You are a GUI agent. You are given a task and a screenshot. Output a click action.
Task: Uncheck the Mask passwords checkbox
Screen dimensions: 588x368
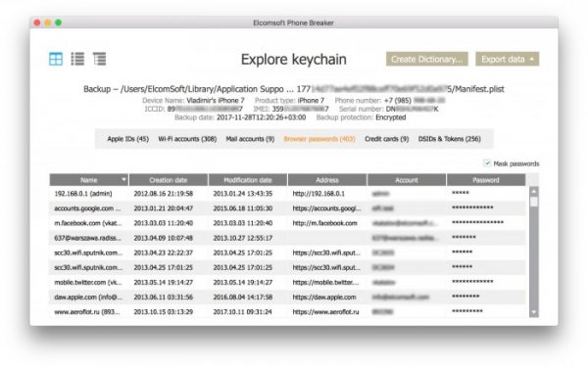point(487,163)
